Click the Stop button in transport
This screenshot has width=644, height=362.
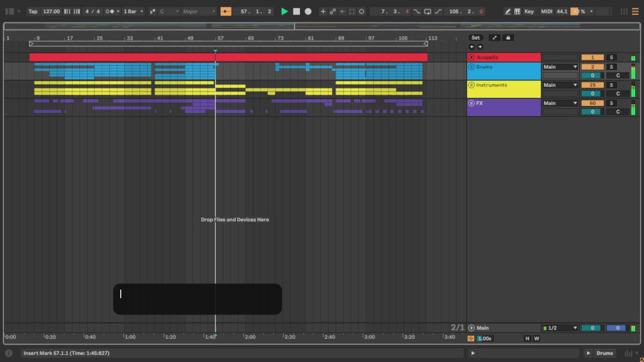[296, 12]
